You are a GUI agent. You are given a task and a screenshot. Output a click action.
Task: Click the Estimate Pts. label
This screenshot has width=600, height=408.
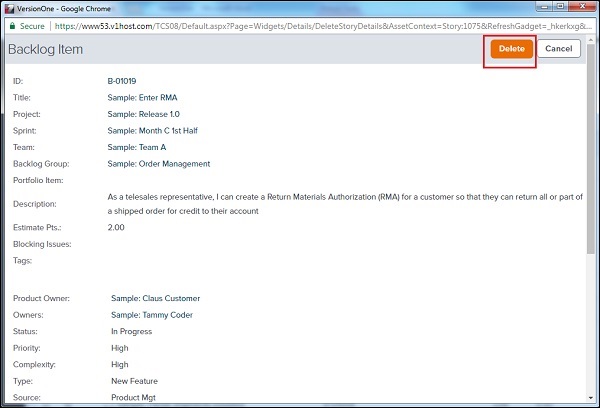[x=37, y=227]
